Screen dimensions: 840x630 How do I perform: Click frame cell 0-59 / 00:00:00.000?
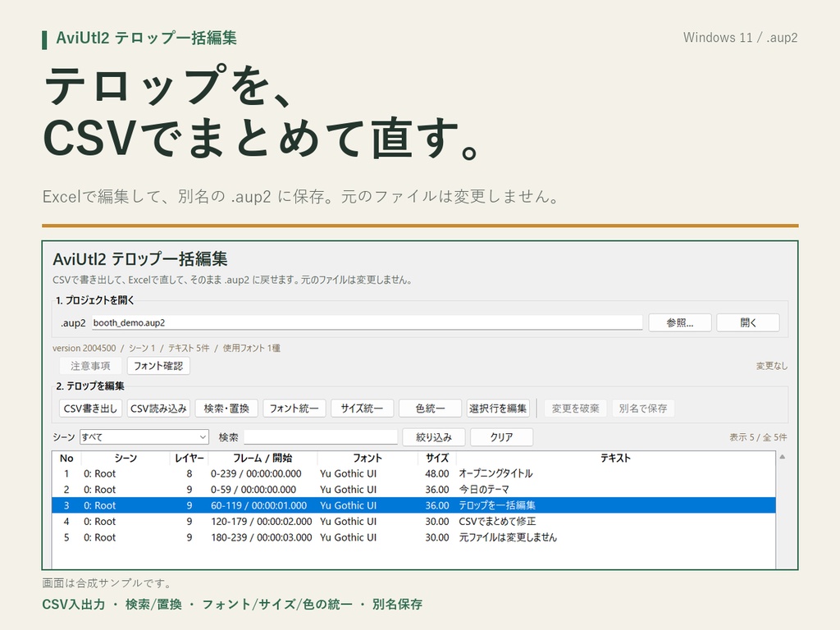click(x=253, y=490)
